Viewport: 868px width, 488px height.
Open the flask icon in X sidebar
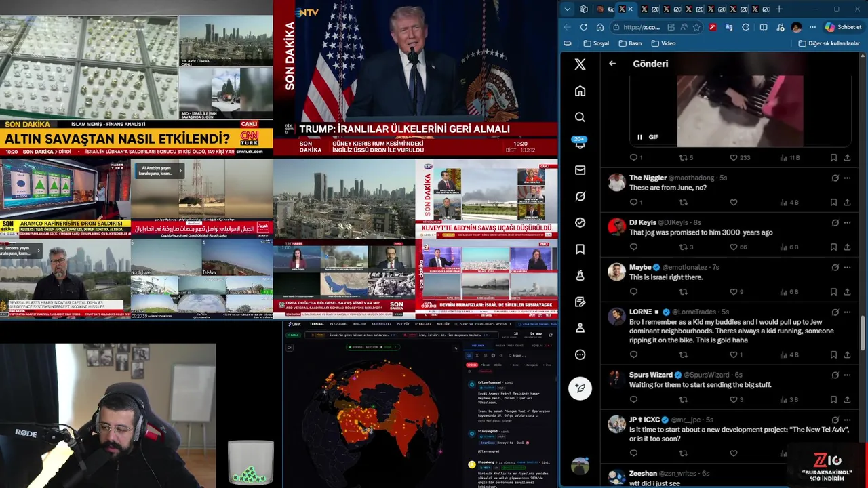click(x=580, y=275)
